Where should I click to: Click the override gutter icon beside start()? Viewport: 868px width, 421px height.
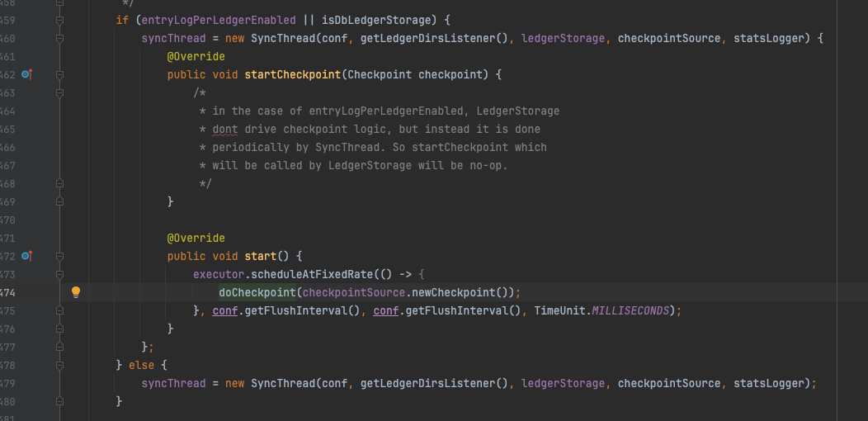coord(26,256)
